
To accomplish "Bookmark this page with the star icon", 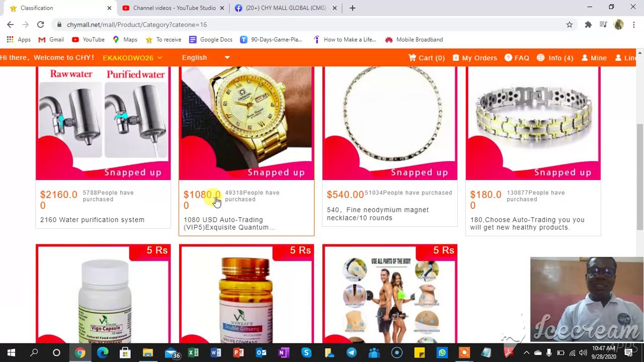I will click(x=570, y=25).
